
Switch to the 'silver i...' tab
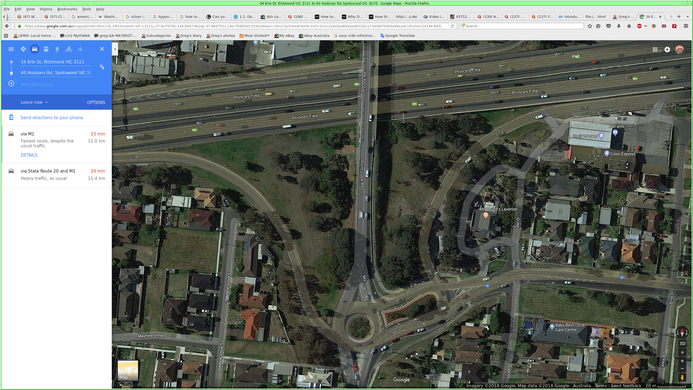[136, 17]
